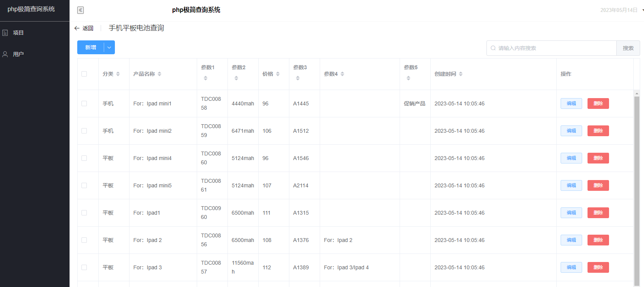The width and height of the screenshot is (644, 287).
Task: Click the back arrow icon next to 返回
Action: pos(77,28)
